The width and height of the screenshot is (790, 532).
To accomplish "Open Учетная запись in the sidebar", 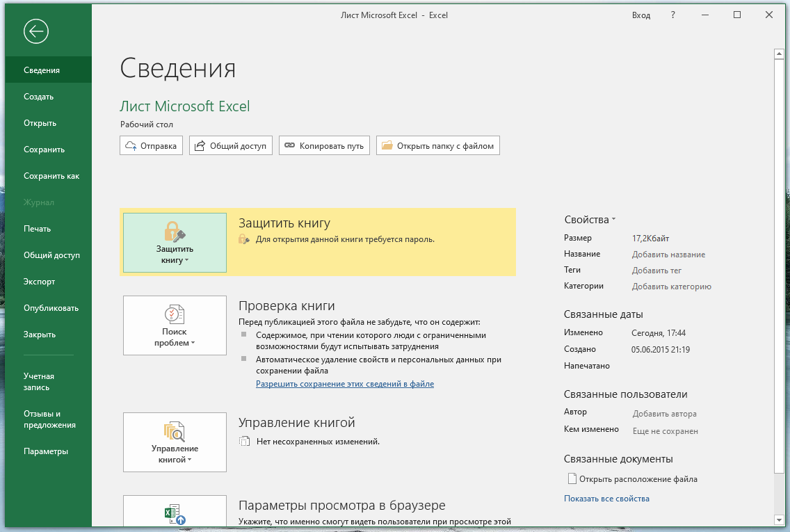I will tap(49, 382).
